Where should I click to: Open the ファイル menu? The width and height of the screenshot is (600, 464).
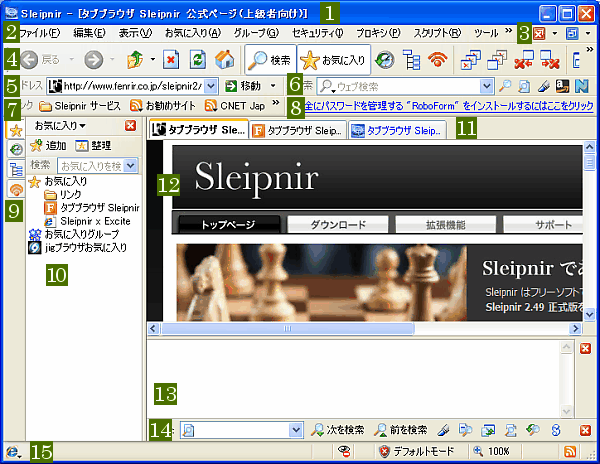[x=40, y=33]
